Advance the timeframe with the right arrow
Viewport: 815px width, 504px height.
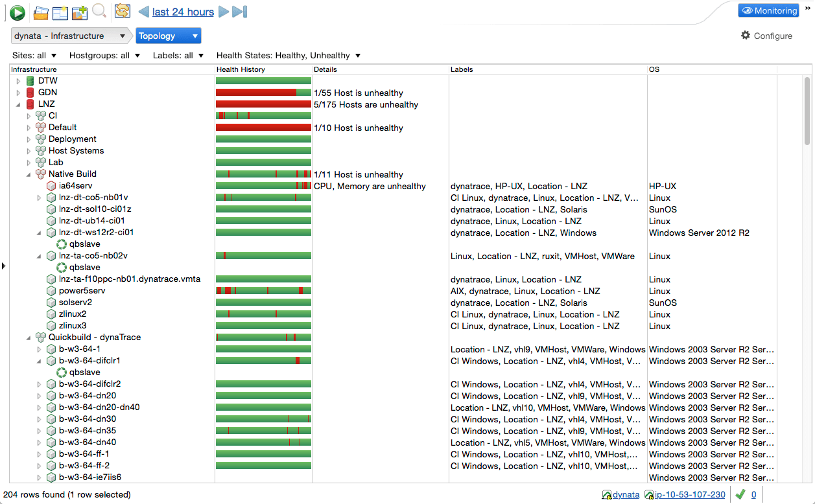click(x=224, y=12)
